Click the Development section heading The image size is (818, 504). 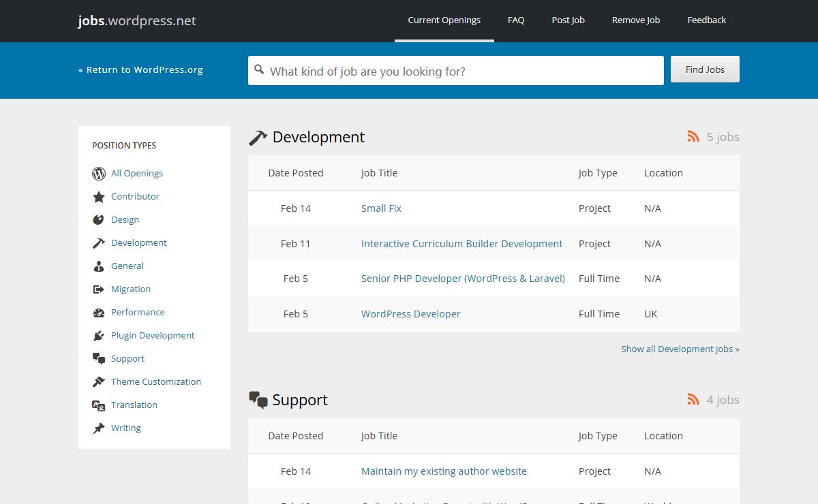click(318, 137)
